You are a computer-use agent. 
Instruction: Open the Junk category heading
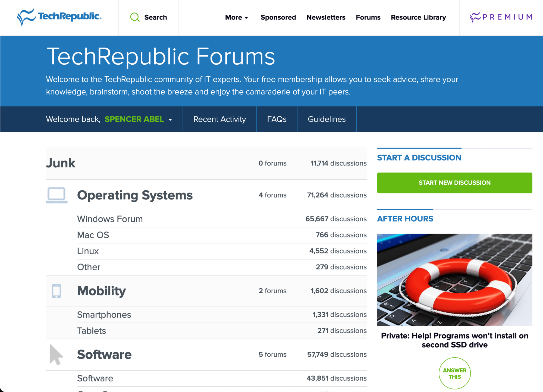click(61, 163)
